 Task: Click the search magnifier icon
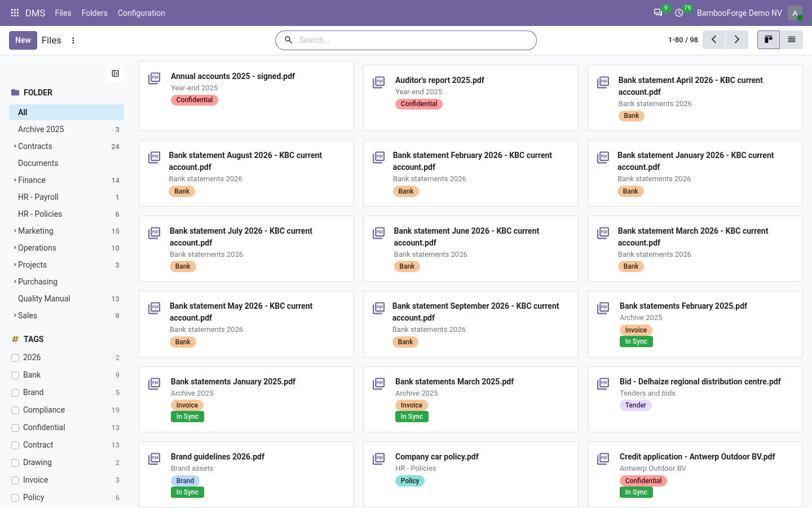(x=288, y=40)
